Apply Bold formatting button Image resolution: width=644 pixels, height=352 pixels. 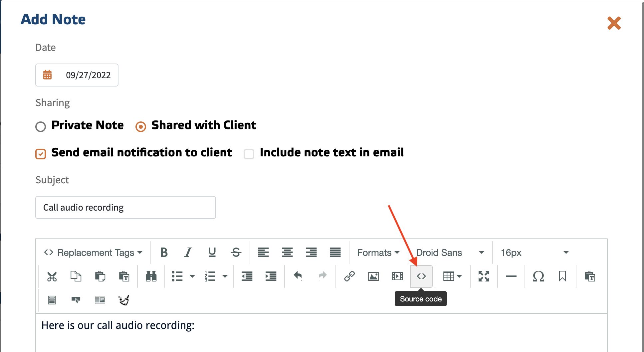coord(164,253)
